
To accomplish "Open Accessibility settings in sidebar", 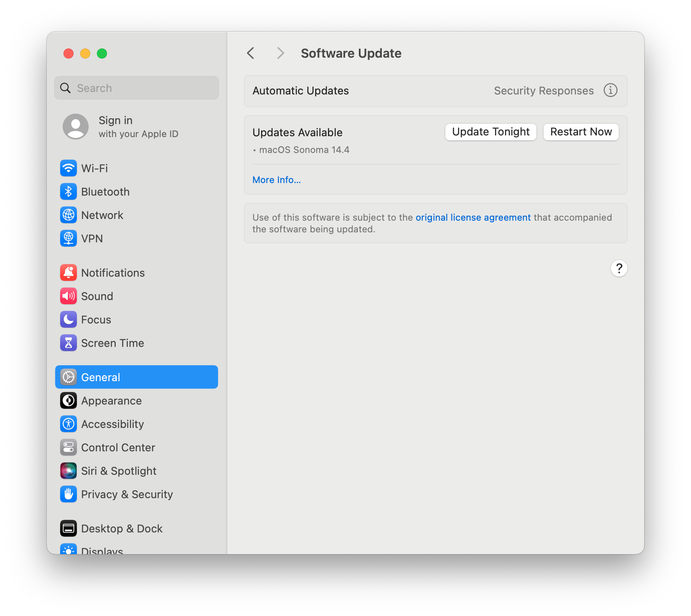I will (112, 424).
